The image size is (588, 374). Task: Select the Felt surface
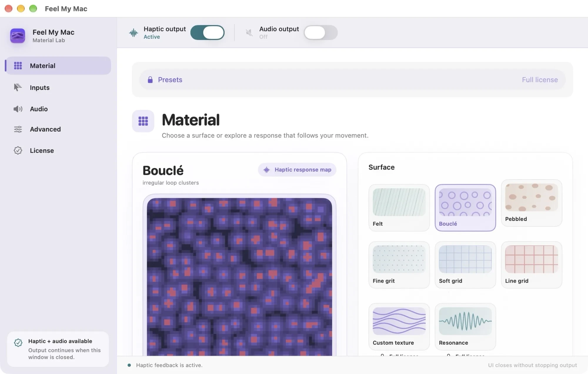click(399, 208)
